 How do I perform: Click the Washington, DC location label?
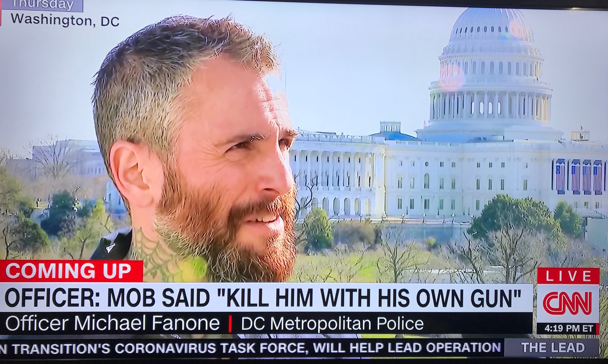tap(65, 20)
